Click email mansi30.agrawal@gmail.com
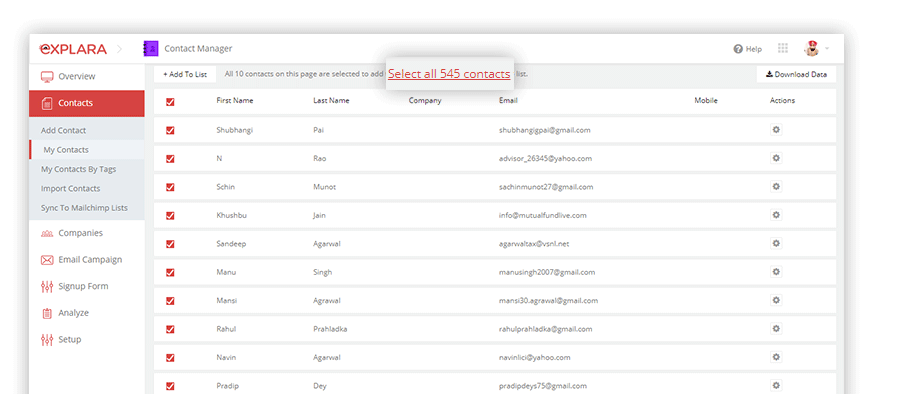 (548, 301)
